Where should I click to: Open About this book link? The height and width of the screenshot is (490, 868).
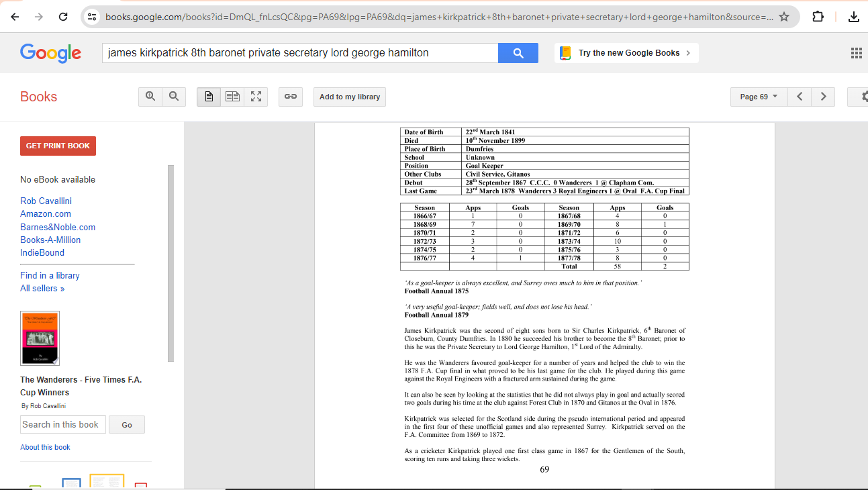pos(45,447)
